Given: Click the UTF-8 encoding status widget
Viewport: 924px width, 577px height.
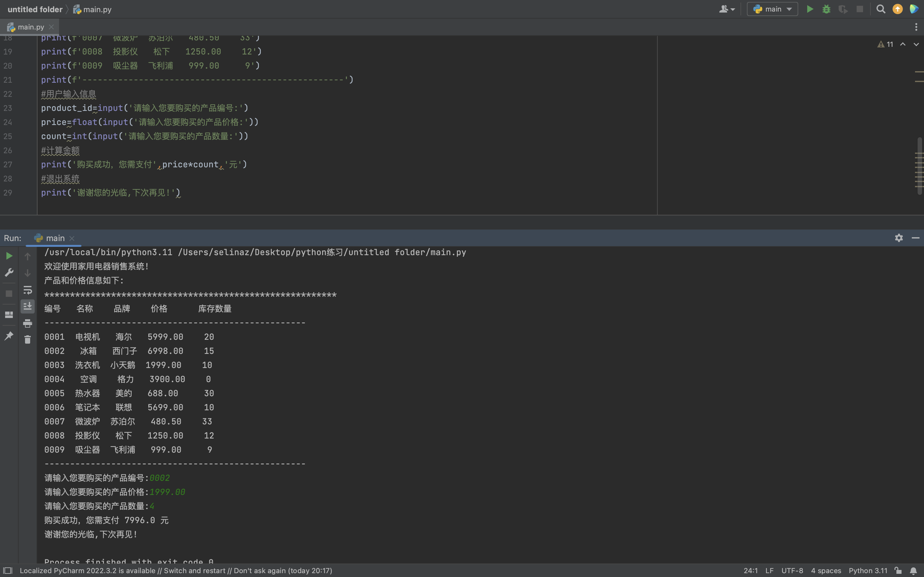Looking at the screenshot, I should pos(792,571).
